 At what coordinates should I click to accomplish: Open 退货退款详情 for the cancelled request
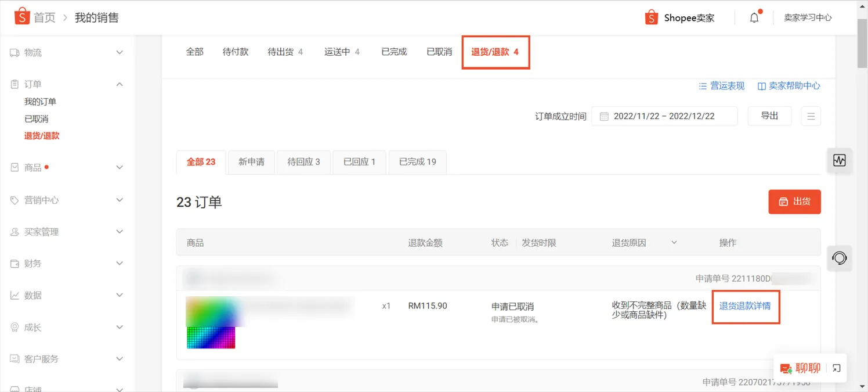click(x=746, y=307)
